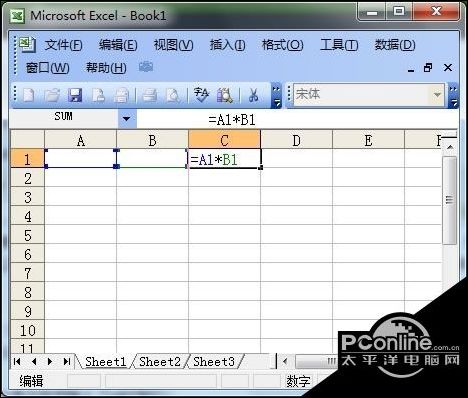Open the 视图(V) menu
468x398 pixels.
point(173,45)
